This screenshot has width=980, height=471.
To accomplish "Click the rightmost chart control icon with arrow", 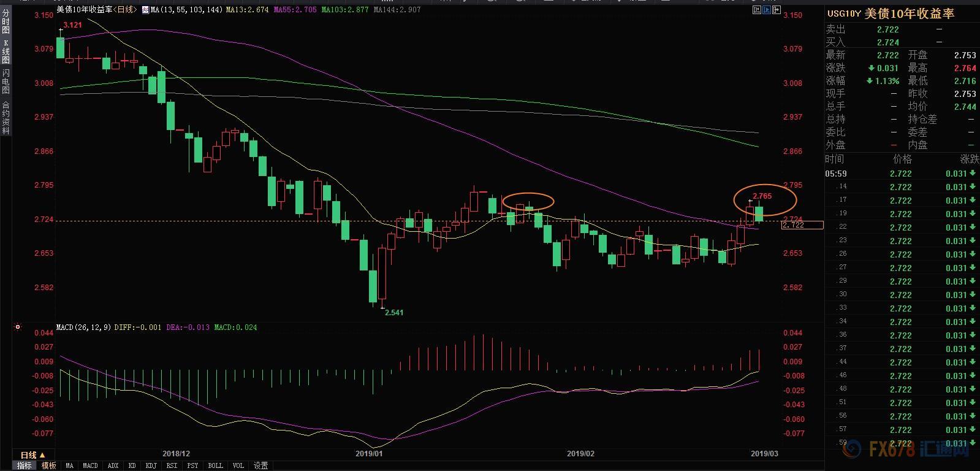I will coord(776,10).
